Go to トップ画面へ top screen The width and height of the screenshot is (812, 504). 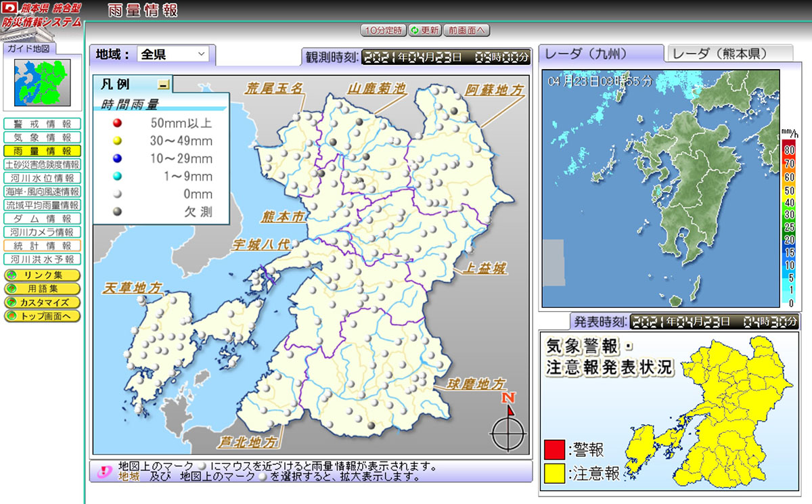(42, 316)
